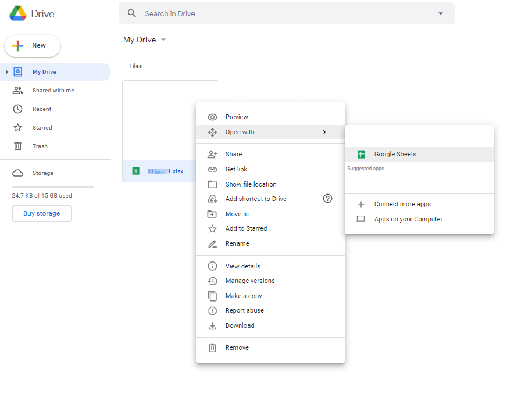Choose Remove from context menu
The height and width of the screenshot is (405, 532).
tap(270, 347)
